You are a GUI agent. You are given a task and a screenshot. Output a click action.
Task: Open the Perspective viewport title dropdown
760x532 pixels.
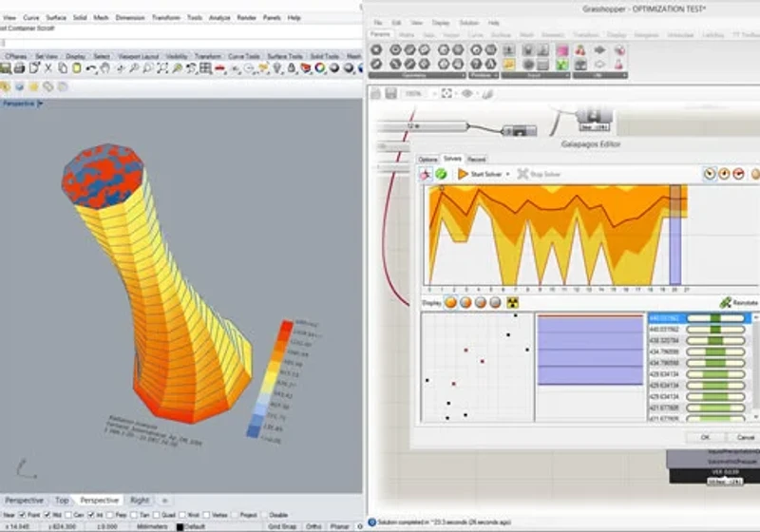[x=40, y=104]
